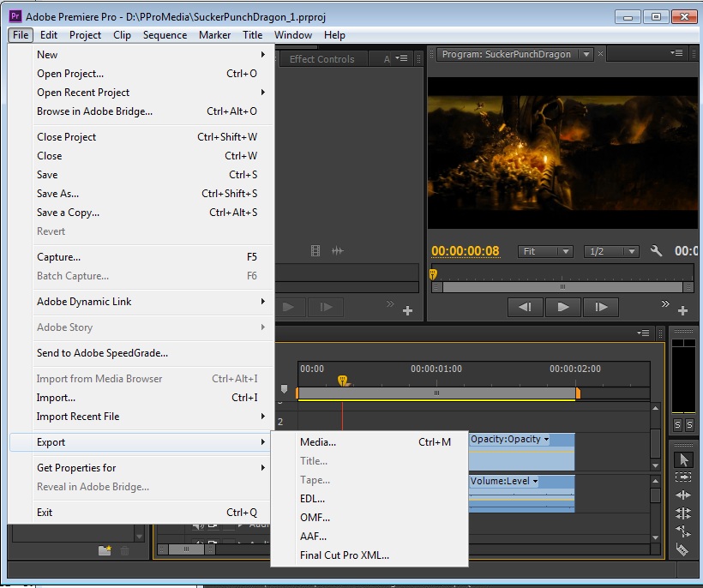Show more Program monitor transport buttons

click(x=665, y=304)
